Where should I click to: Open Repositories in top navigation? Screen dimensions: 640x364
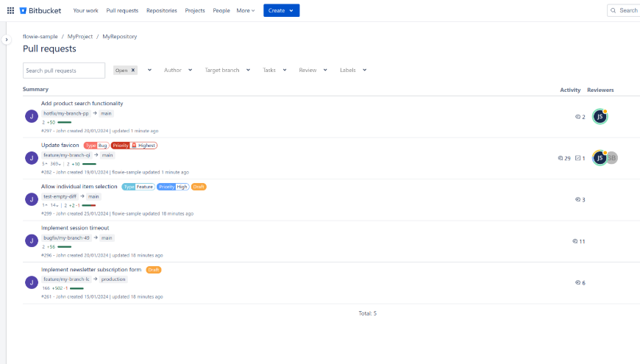click(162, 10)
